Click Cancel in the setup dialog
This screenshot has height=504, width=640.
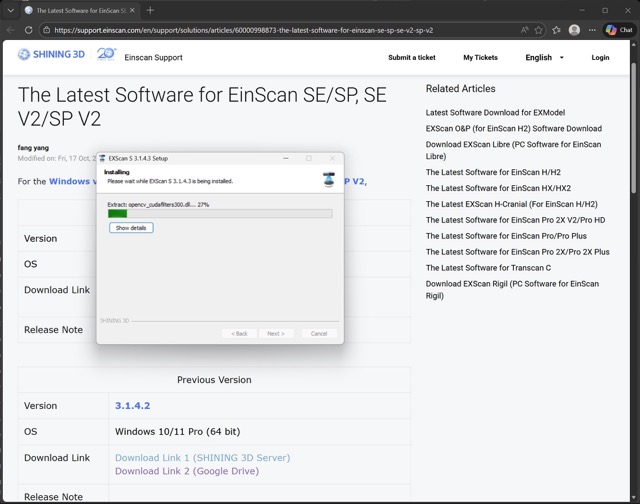pos(319,333)
